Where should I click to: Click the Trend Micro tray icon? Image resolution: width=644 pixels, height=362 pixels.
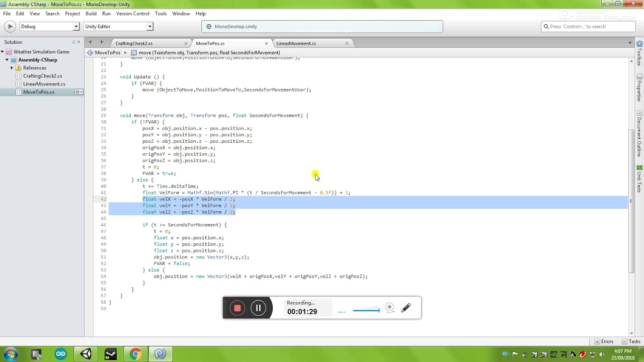583,354
